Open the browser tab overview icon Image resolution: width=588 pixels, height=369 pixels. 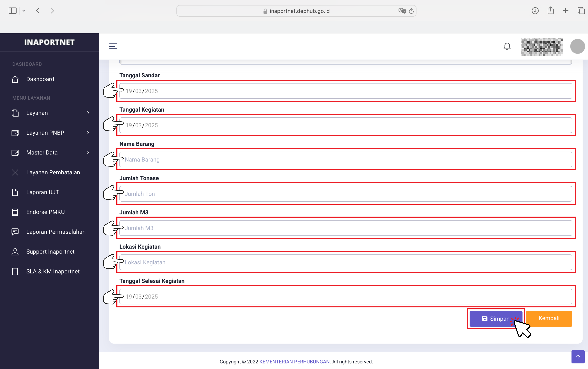[581, 11]
